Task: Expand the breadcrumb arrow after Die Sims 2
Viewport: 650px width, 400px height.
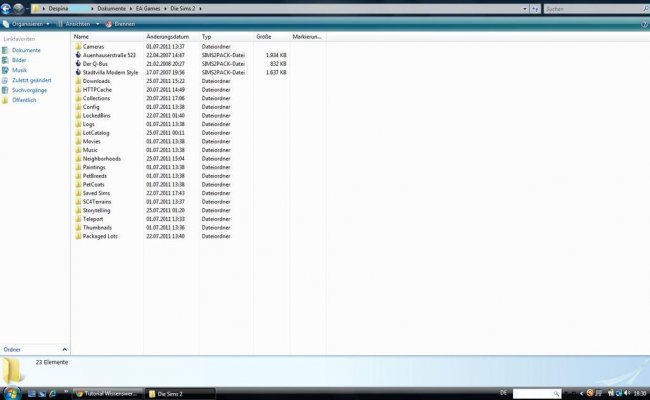Action: coord(200,8)
